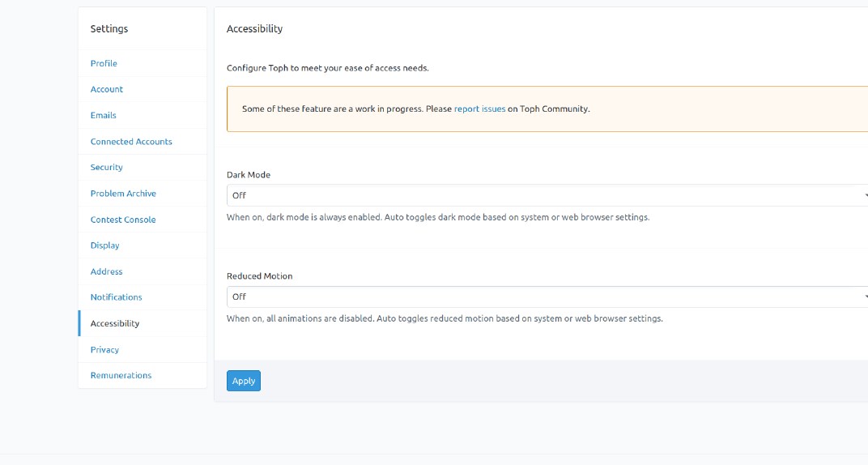Select the Accessibility sidebar item

point(115,323)
